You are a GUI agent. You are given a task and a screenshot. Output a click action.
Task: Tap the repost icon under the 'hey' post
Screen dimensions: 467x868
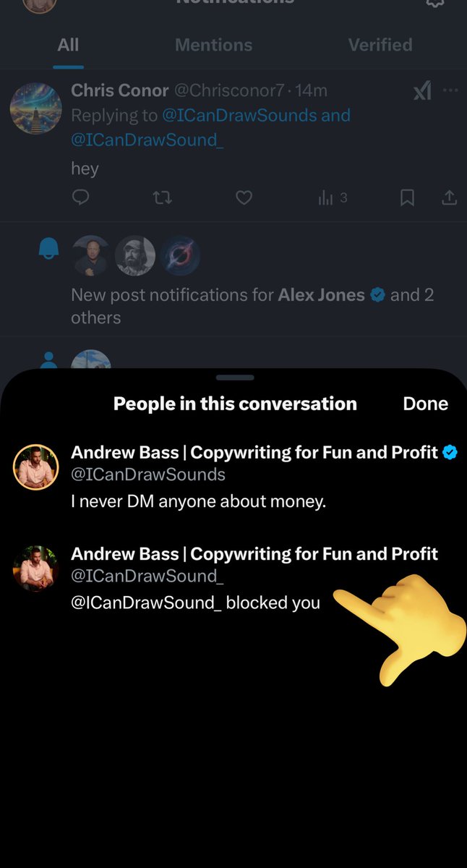pos(162,197)
